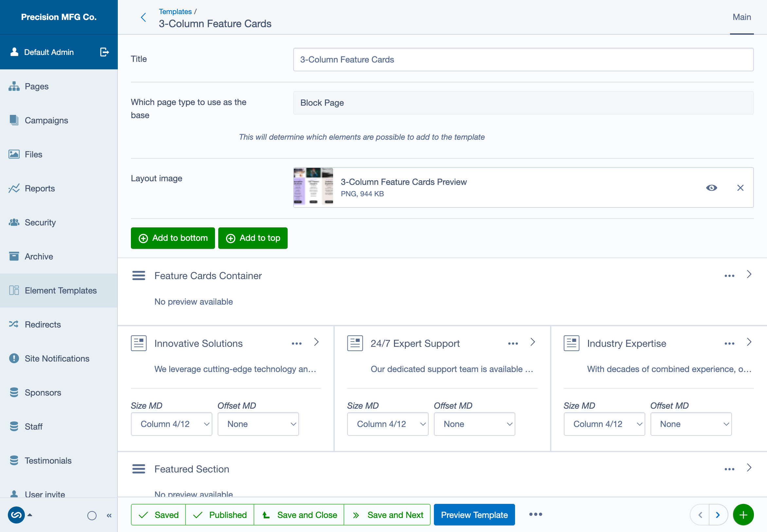Viewport: 767px width, 532px height.
Task: Remove the layout image with X
Action: pos(740,188)
